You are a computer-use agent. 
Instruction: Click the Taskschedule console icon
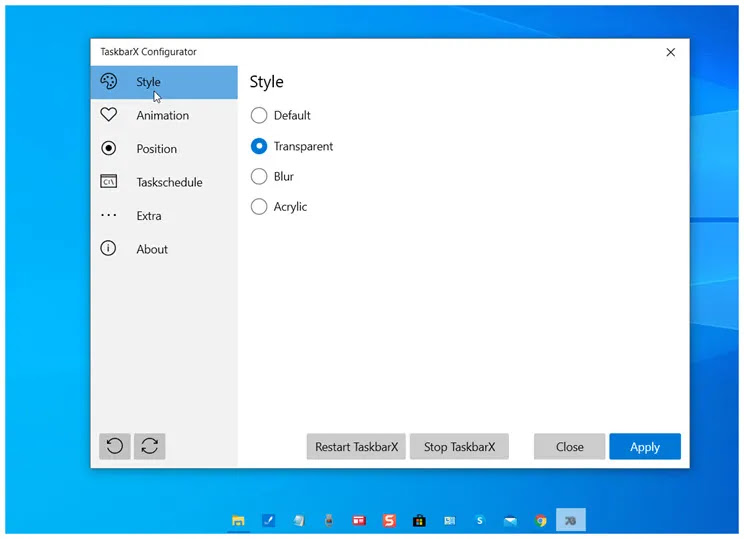[x=109, y=182]
